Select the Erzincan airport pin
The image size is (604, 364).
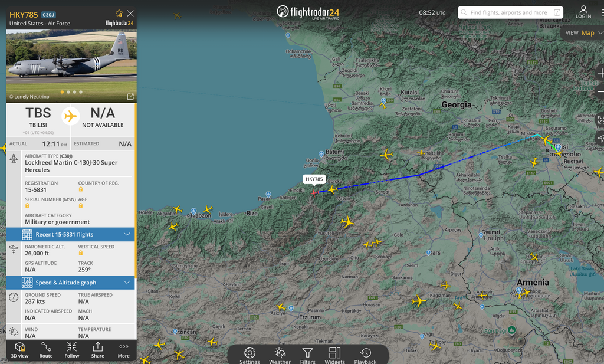pyautogui.click(x=175, y=332)
